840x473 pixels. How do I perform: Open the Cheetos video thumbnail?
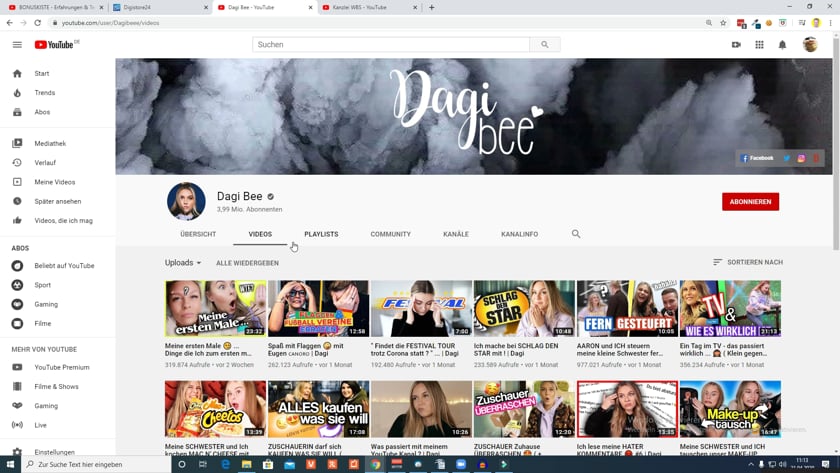pos(215,409)
